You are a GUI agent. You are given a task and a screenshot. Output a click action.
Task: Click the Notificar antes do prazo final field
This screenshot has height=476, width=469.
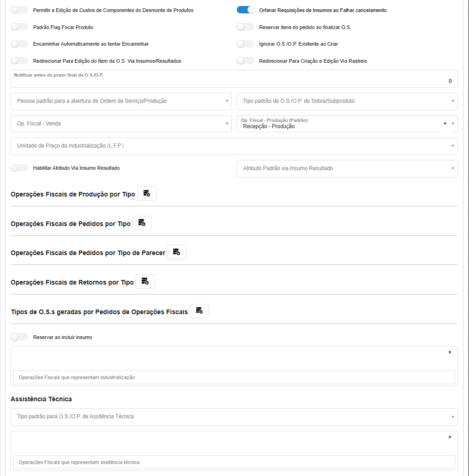234,81
